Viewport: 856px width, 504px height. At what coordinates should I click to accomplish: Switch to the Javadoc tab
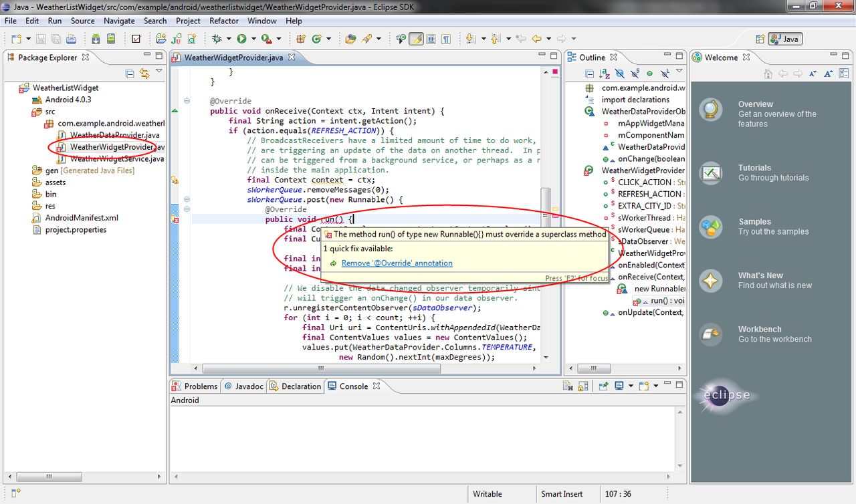point(245,386)
